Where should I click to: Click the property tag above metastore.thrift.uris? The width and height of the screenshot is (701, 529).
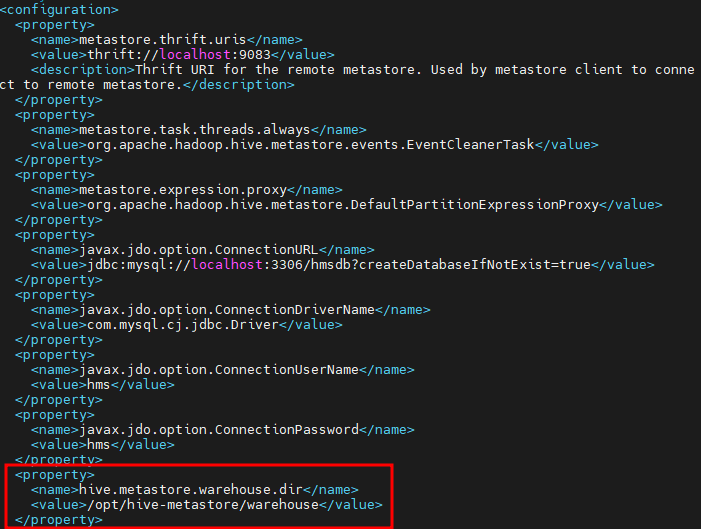coord(55,25)
